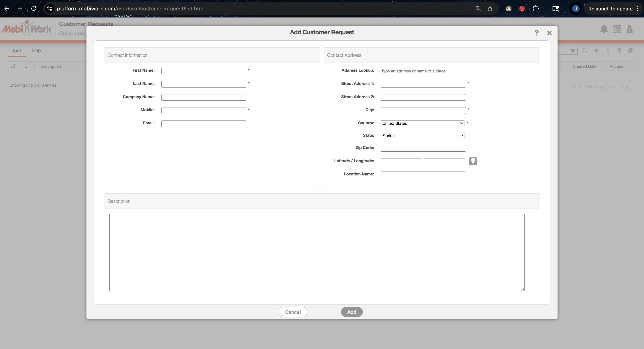Toggle the select-all checkbox in table header

(13, 66)
